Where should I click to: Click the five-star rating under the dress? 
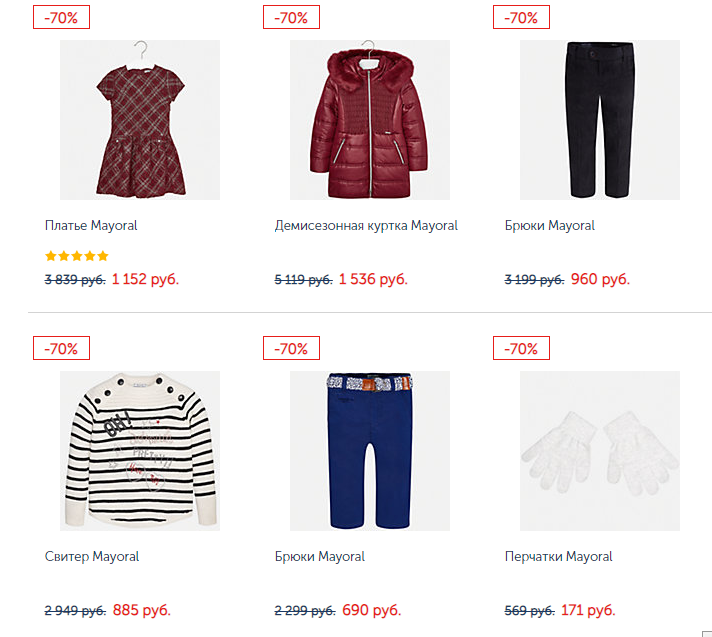pos(77,256)
